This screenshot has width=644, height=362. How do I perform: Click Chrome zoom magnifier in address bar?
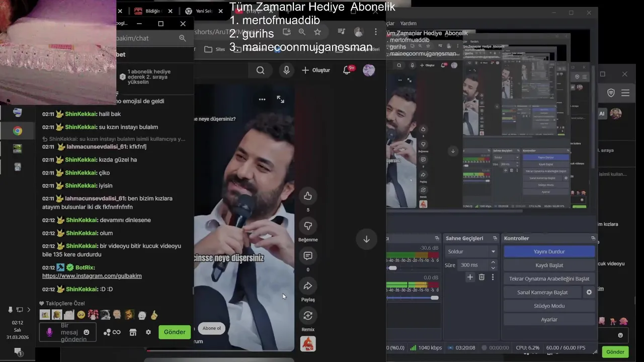(x=302, y=32)
